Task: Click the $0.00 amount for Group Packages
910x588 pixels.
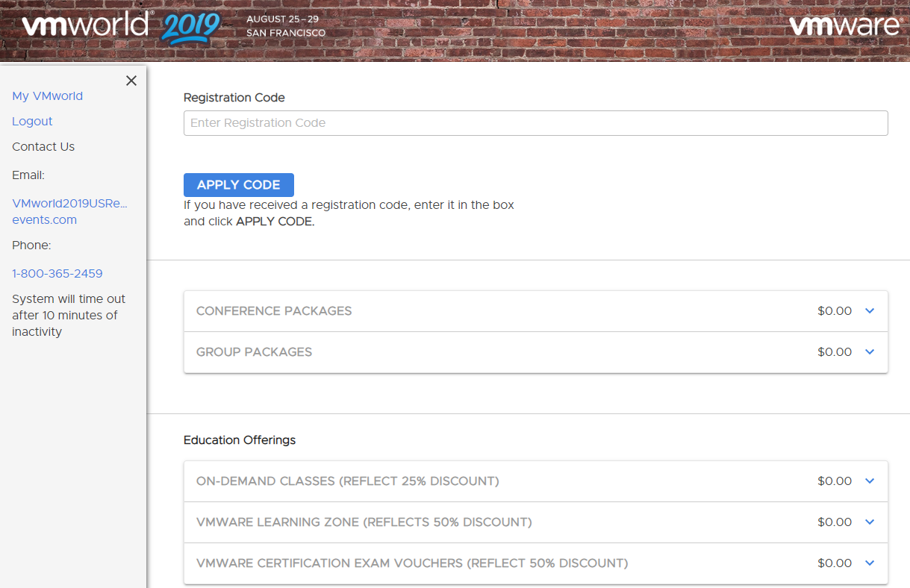Action: click(x=835, y=352)
